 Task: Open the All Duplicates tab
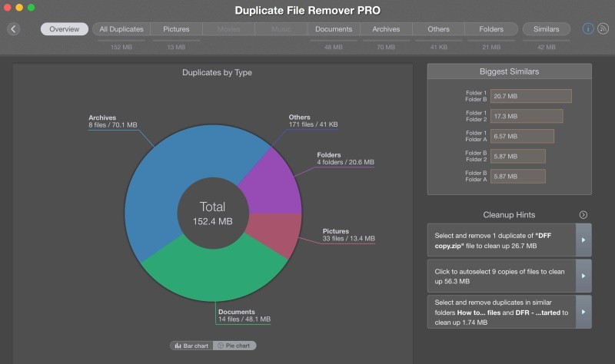(x=121, y=29)
